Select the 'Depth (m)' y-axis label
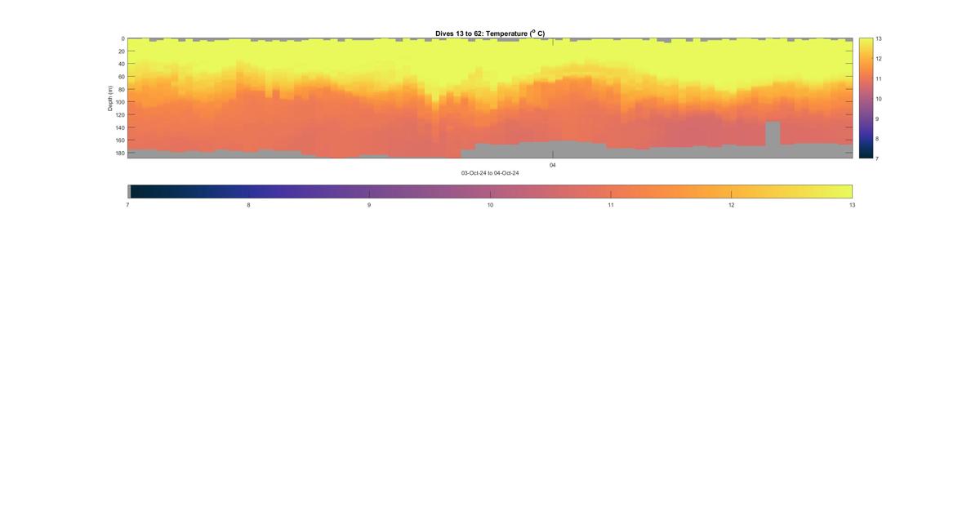Image resolution: width=980 pixels, height=508 pixels. point(109,98)
